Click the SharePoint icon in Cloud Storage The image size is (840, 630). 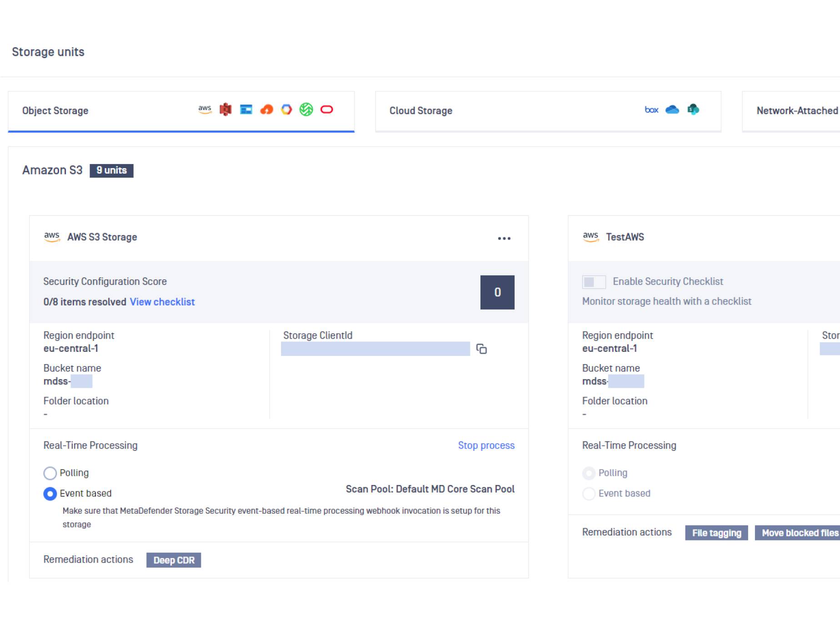693,110
